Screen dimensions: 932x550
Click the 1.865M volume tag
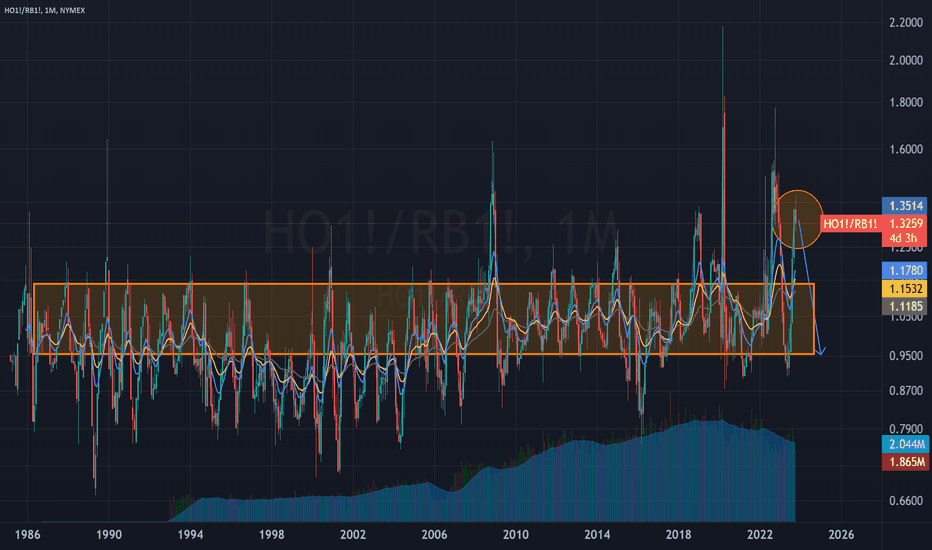pos(905,462)
